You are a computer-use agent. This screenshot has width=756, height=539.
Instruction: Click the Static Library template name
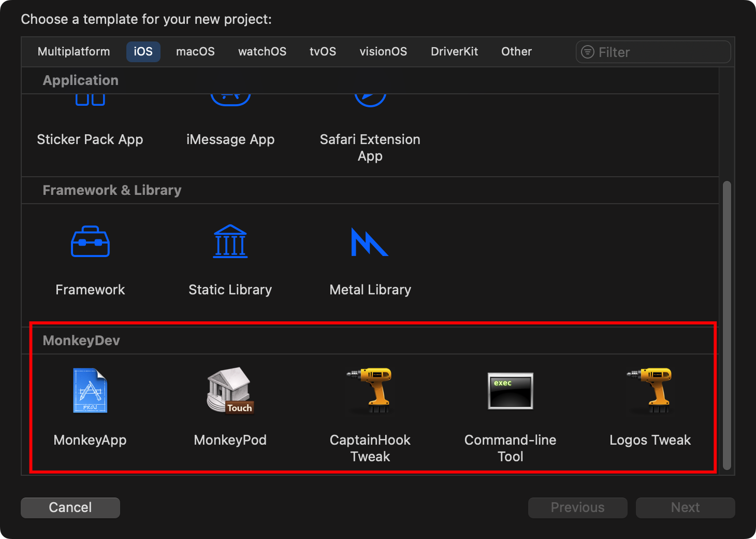(x=230, y=290)
